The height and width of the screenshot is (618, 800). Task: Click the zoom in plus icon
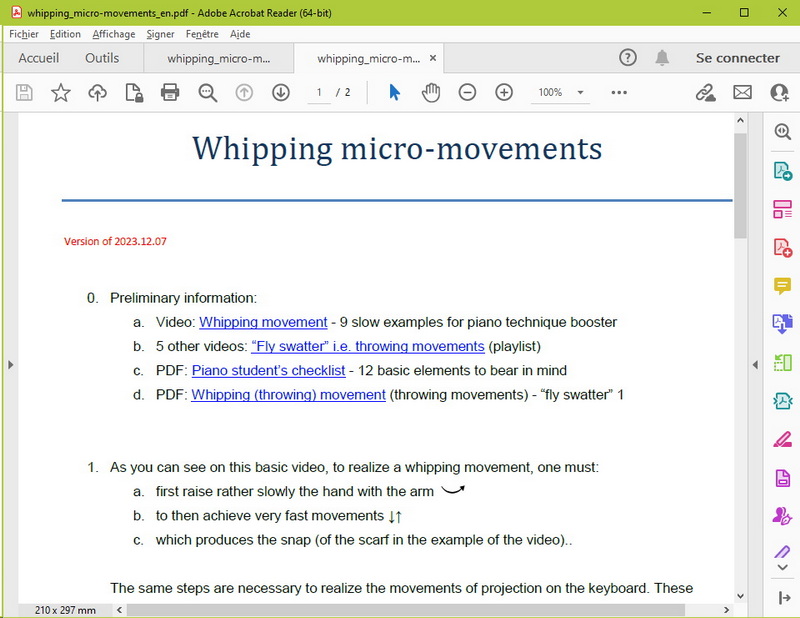[x=504, y=93]
